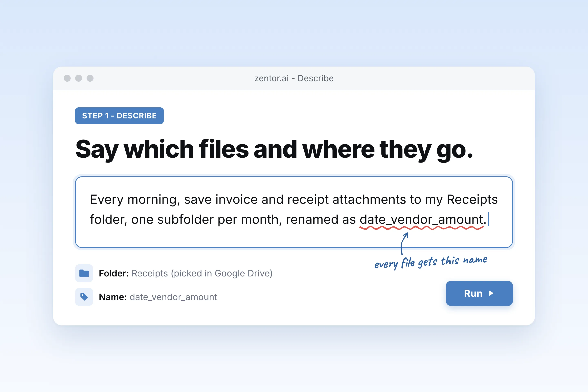Click the tag icon beside Name
The width and height of the screenshot is (588, 392).
click(84, 297)
